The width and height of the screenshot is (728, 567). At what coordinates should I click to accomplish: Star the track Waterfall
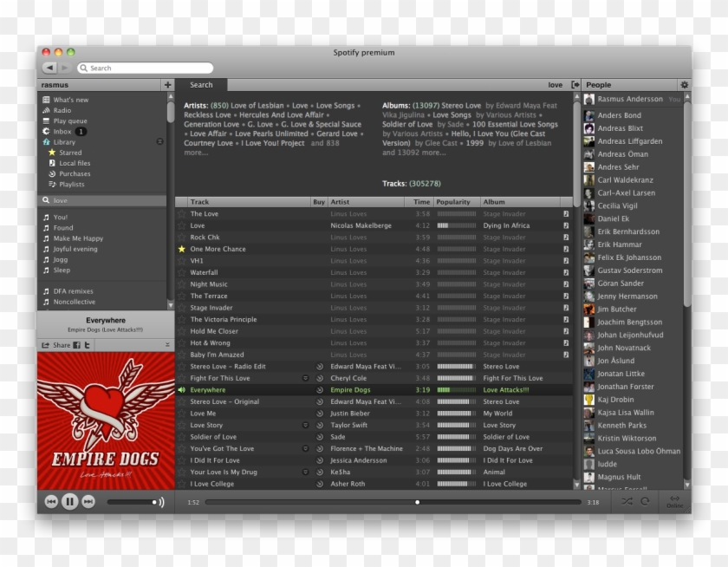[181, 272]
